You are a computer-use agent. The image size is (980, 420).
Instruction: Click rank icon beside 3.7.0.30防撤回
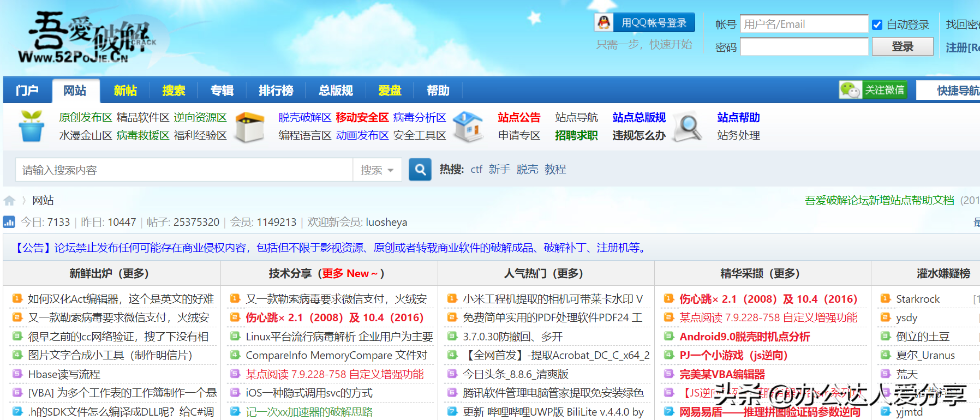tap(452, 337)
